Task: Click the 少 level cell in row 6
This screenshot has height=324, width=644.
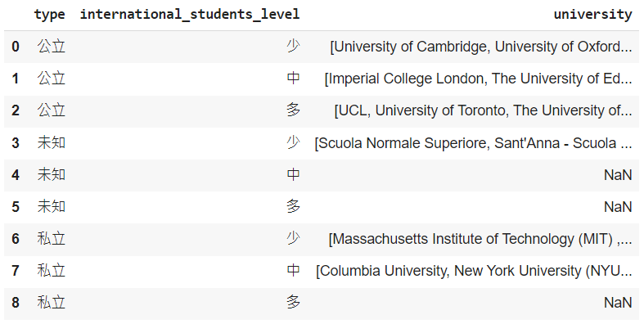Action: coord(293,238)
